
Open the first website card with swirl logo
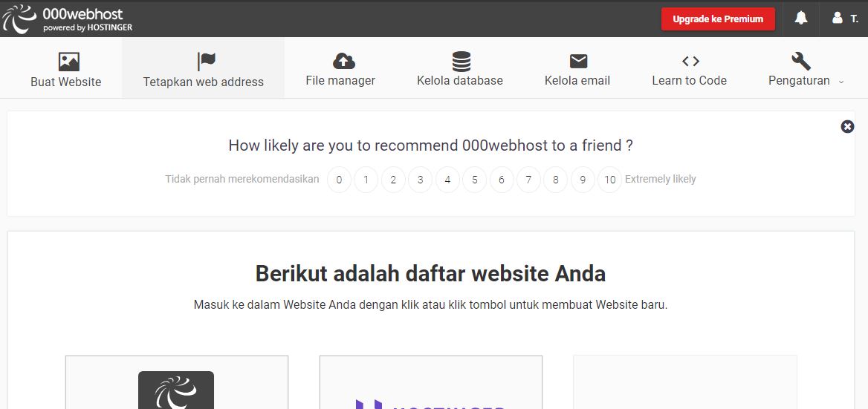(177, 382)
